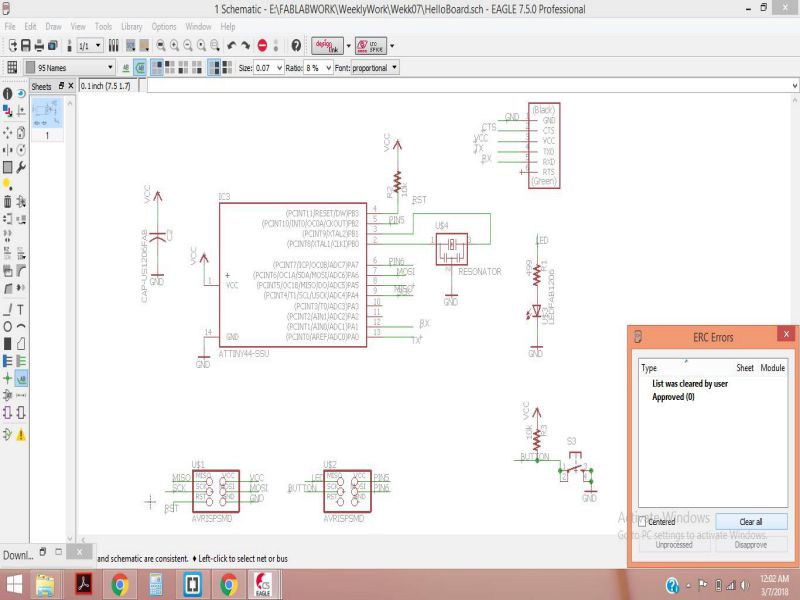
Task: Select the Change wrench tool
Action: click(x=21, y=167)
